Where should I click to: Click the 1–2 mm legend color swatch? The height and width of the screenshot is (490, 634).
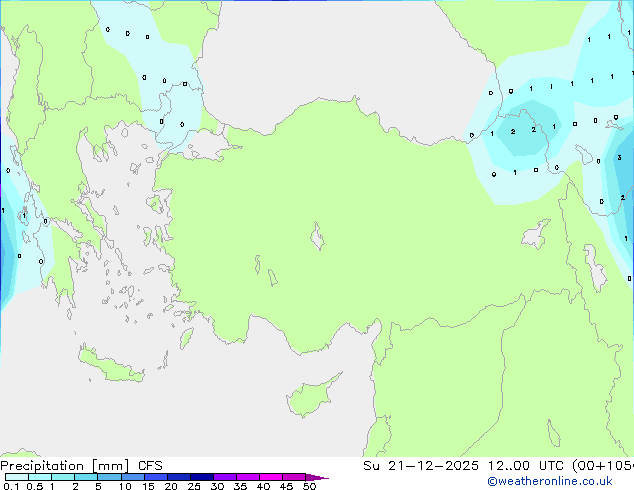[x=63, y=477]
